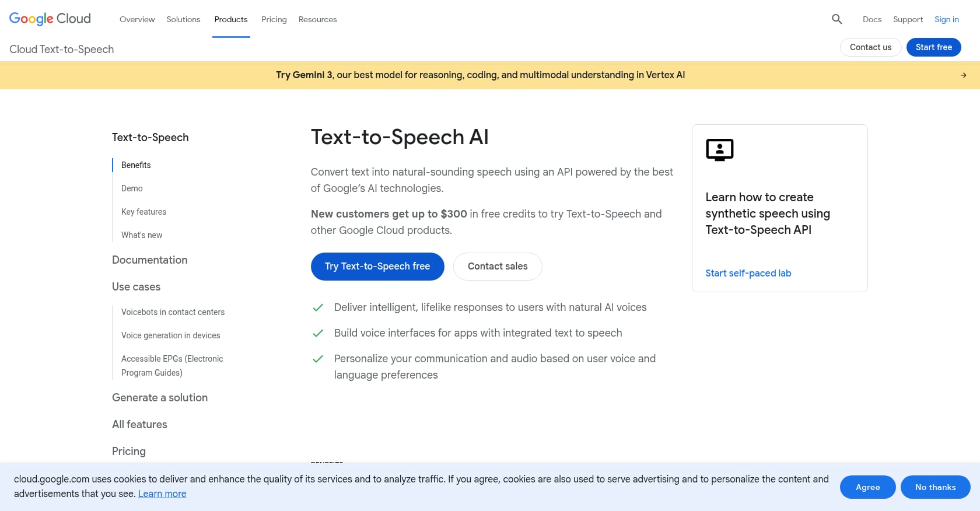Open the Docs link
The image size is (980, 511).
click(872, 19)
